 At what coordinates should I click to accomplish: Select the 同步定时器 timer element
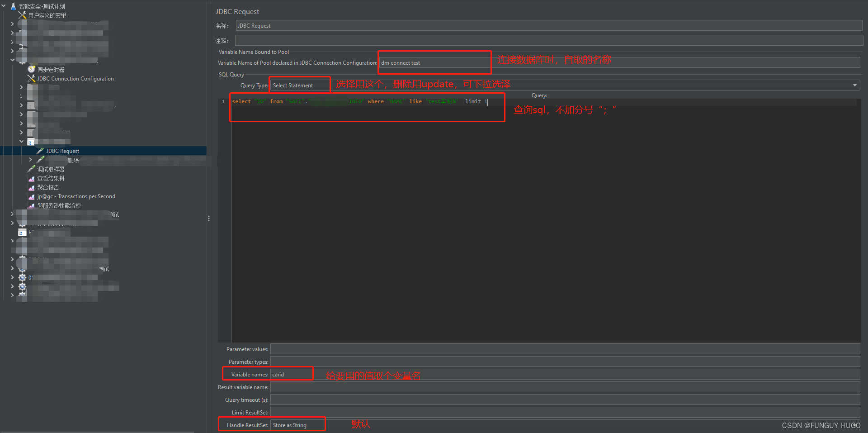pyautogui.click(x=51, y=69)
